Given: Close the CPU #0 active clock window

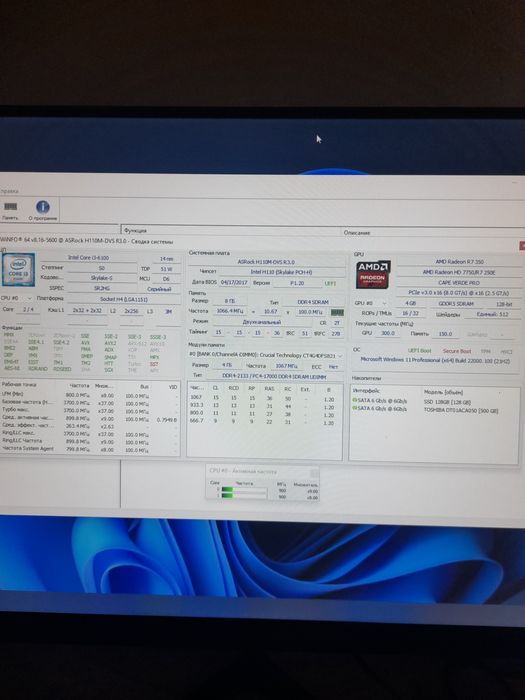Looking at the screenshot, I should 314,472.
